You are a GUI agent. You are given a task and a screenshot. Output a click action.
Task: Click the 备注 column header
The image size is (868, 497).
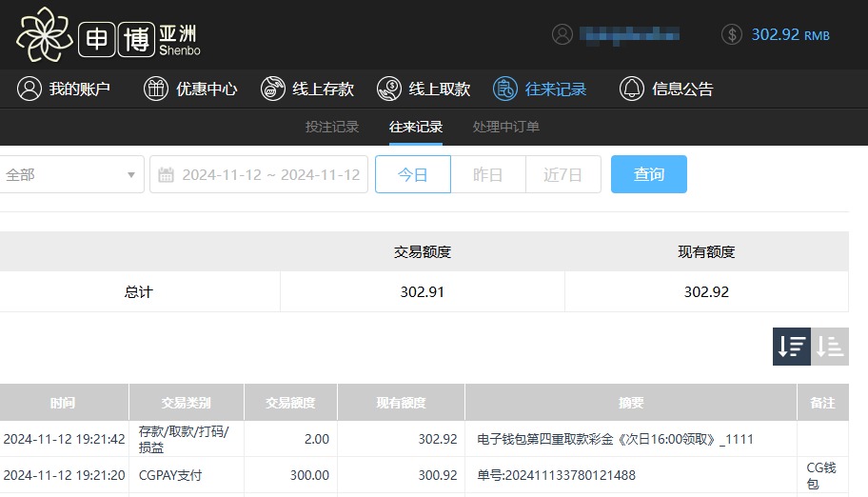[x=822, y=403]
